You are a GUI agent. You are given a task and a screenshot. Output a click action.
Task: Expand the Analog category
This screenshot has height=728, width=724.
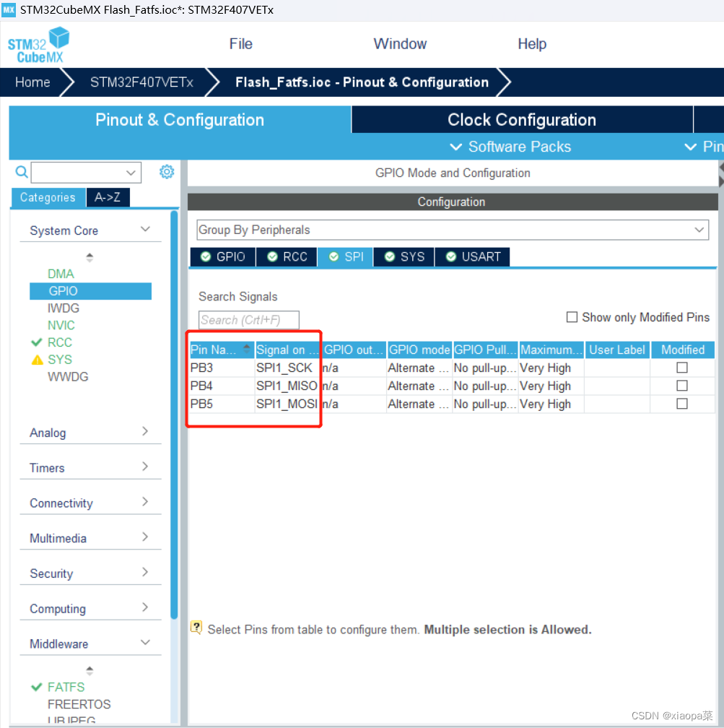pyautogui.click(x=145, y=431)
